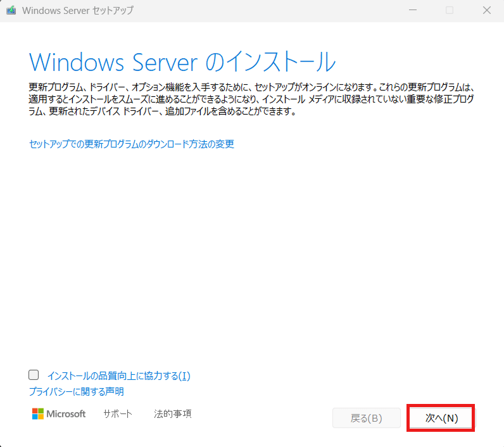Click the Windows Server のインストール heading
Screen dimensions: 504x447
click(x=182, y=61)
